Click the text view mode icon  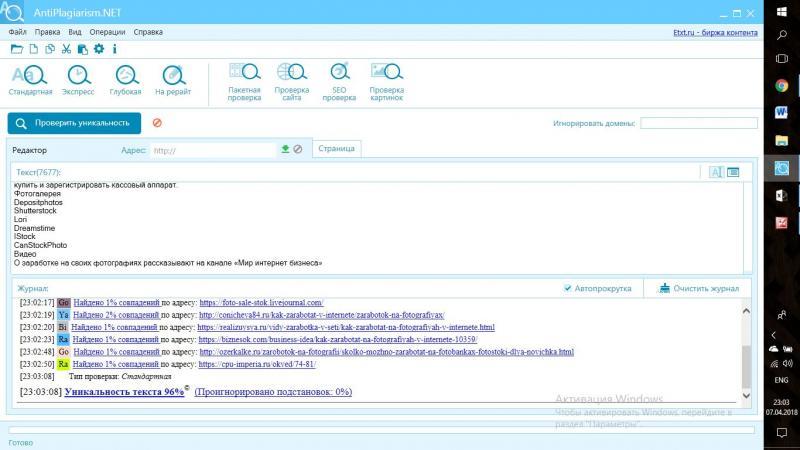click(x=716, y=172)
